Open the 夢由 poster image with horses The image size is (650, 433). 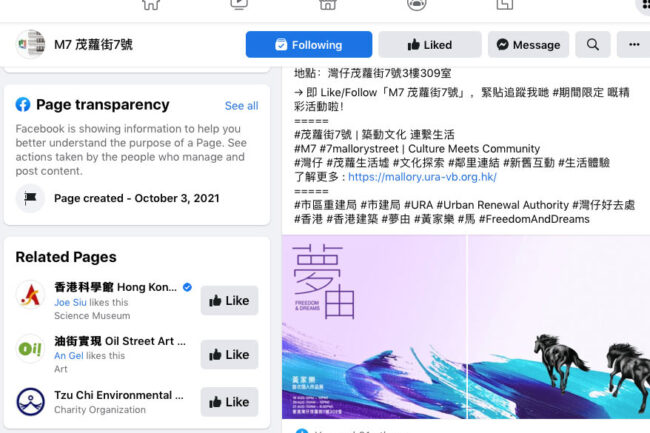pos(466,327)
